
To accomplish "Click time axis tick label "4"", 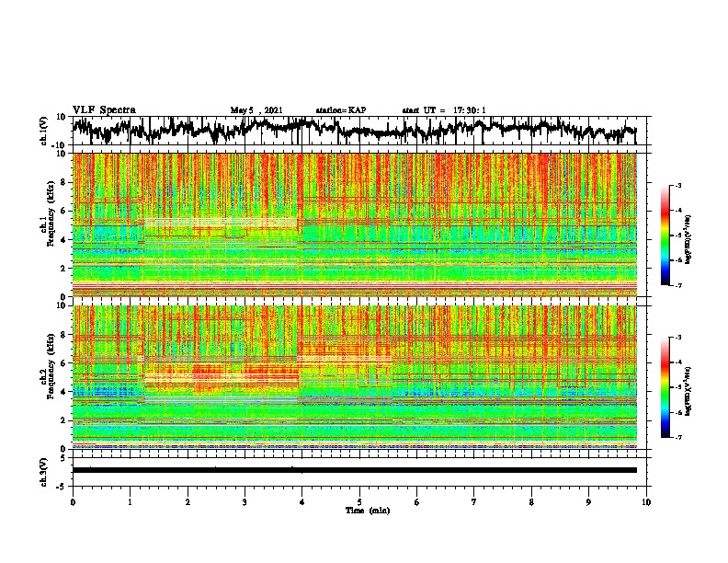I will pos(302,502).
